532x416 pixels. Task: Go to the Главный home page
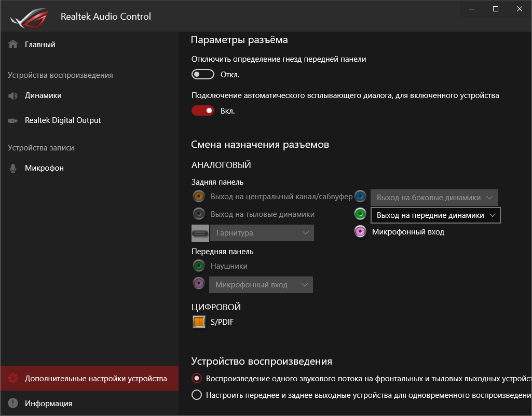[x=40, y=45]
